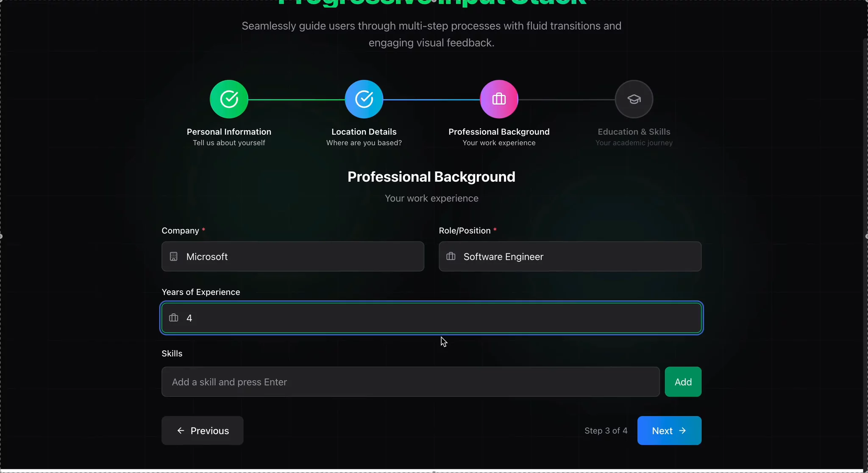
Task: Click the back arrow icon on Previous button
Action: (x=180, y=431)
